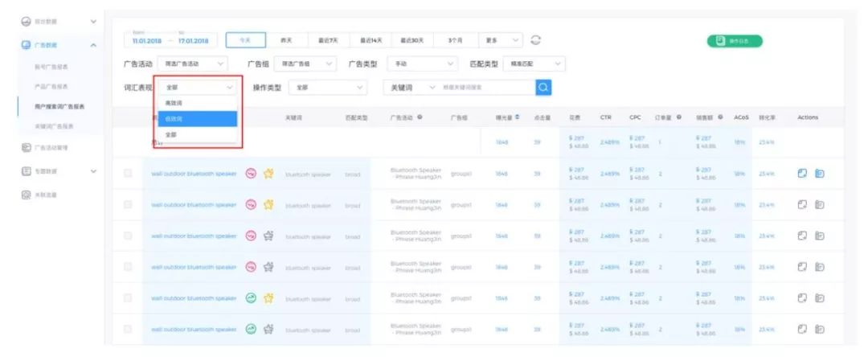Tick the checkbox of the third keyword row

click(128, 236)
